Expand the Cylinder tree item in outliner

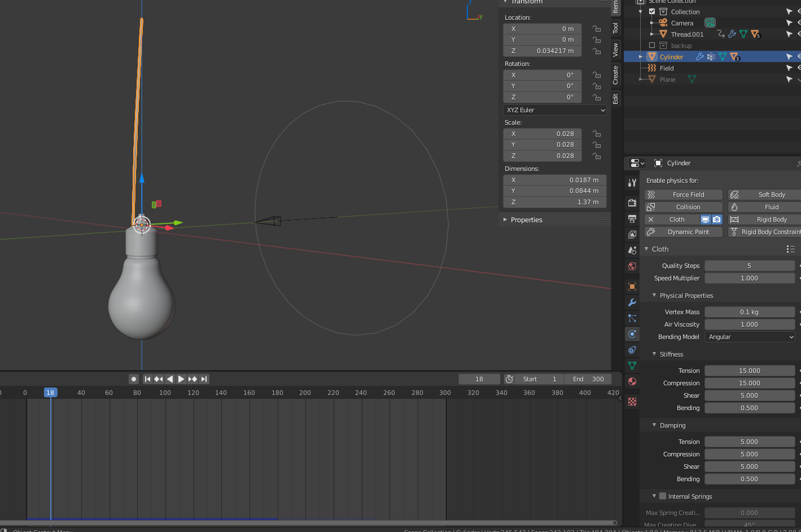coord(641,56)
